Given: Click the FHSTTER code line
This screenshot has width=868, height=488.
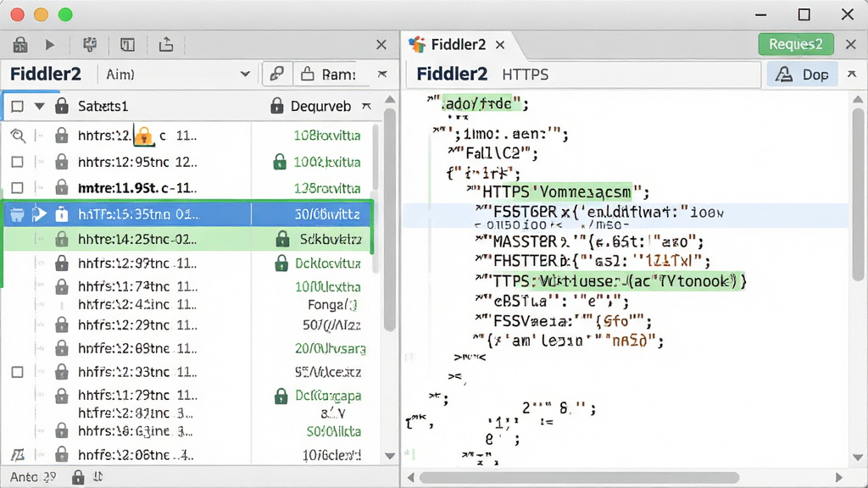Looking at the screenshot, I should [x=593, y=261].
